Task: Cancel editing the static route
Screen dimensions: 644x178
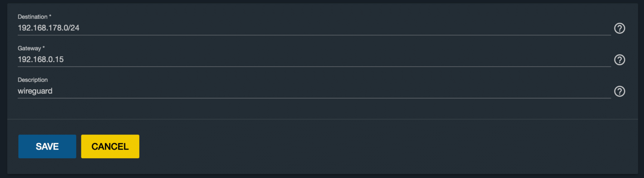Action: [x=110, y=147]
